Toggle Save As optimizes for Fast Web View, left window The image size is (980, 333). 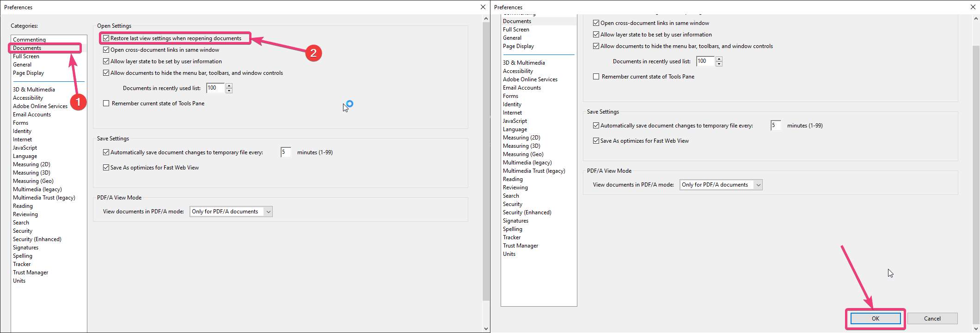pyautogui.click(x=106, y=168)
